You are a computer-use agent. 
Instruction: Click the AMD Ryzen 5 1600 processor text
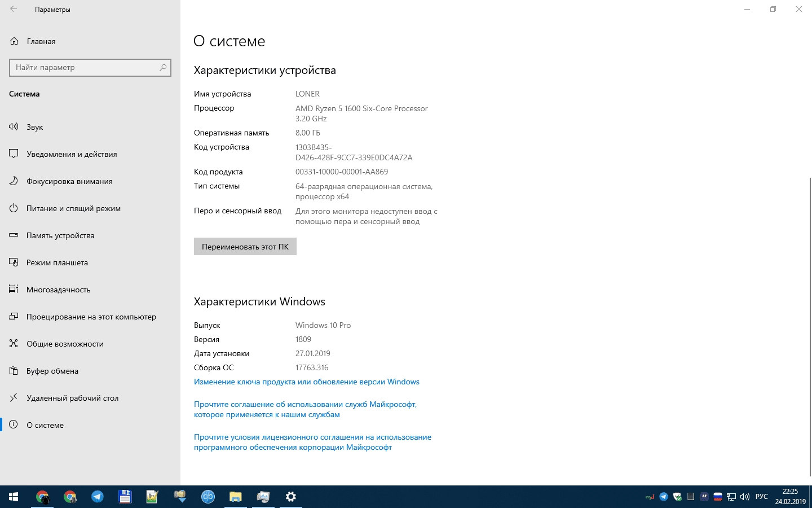361,113
